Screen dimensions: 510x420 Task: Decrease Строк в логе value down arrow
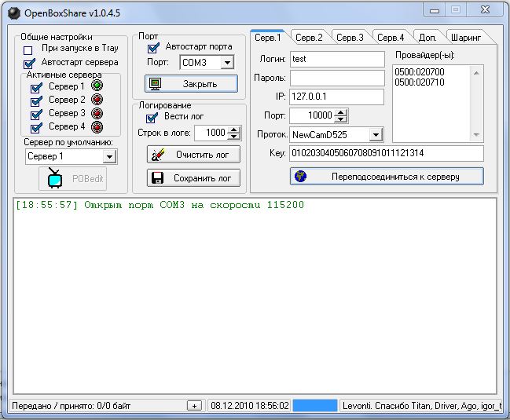point(233,137)
